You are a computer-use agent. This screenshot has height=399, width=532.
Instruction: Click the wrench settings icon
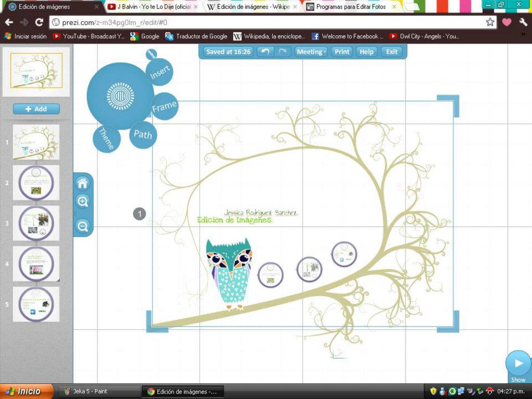[523, 23]
